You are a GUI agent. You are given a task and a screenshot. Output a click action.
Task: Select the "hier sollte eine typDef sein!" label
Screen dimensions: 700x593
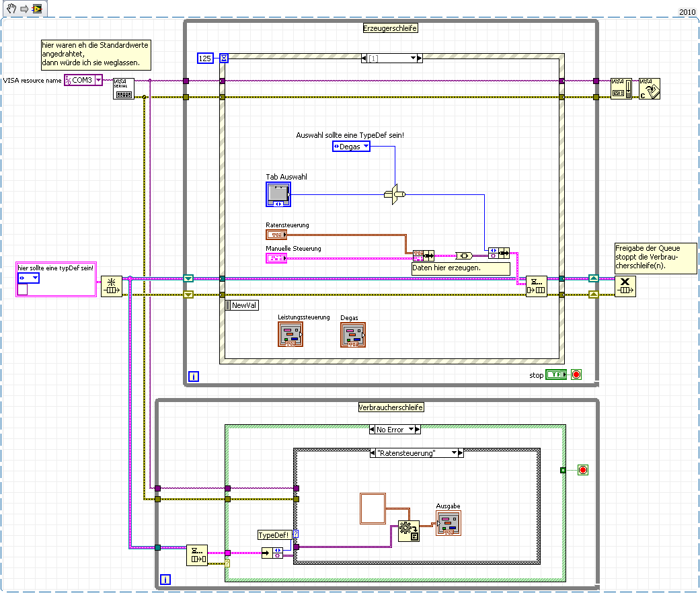(56, 268)
